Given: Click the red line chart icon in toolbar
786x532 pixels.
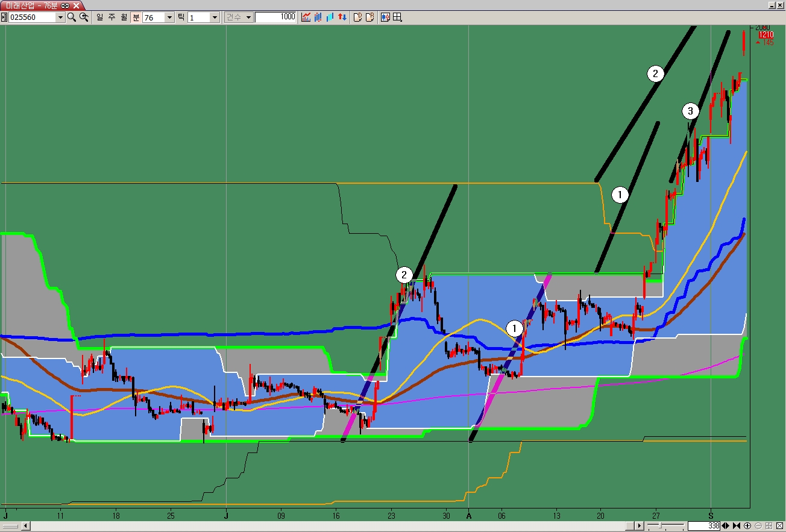Looking at the screenshot, I should 306,17.
